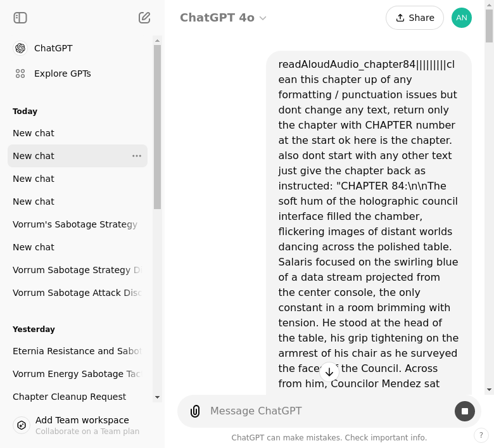This screenshot has width=494, height=448.
Task: Click the Add Team workspace icon
Action: click(x=22, y=425)
